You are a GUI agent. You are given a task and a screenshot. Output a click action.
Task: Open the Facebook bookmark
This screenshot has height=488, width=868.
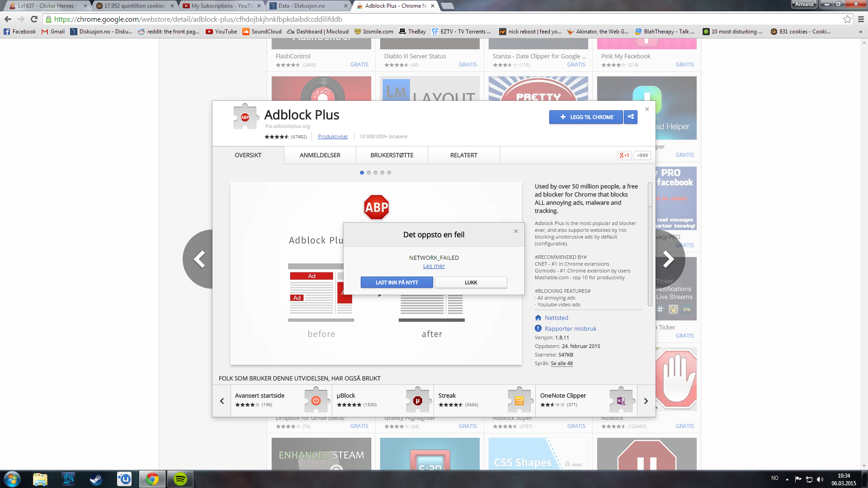click(20, 32)
